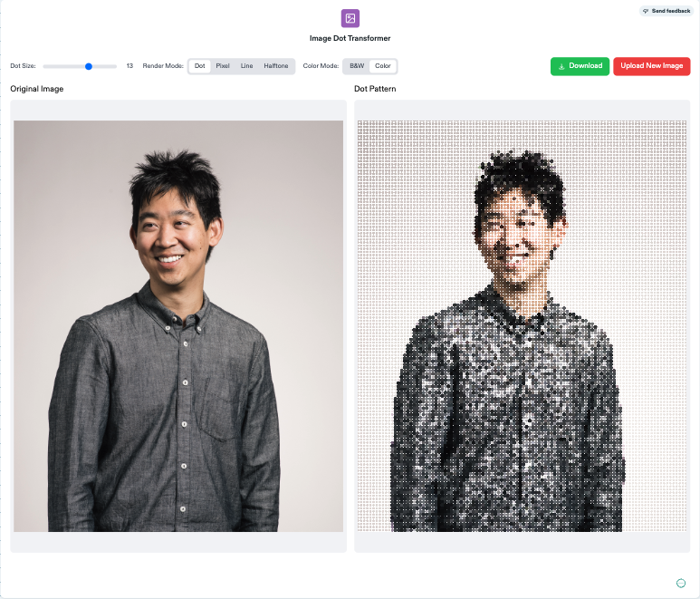Screen dimensions: 700x599
Task: Select Dot render mode
Action: pos(200,66)
